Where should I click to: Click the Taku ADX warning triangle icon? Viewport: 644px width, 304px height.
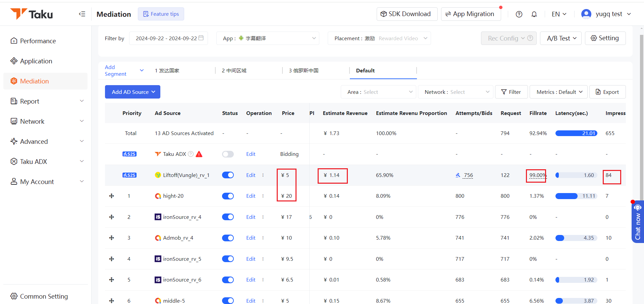point(199,154)
